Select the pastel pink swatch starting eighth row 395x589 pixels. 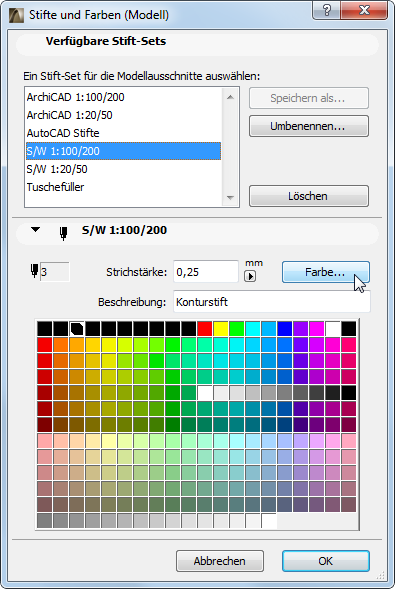[x=44, y=441]
